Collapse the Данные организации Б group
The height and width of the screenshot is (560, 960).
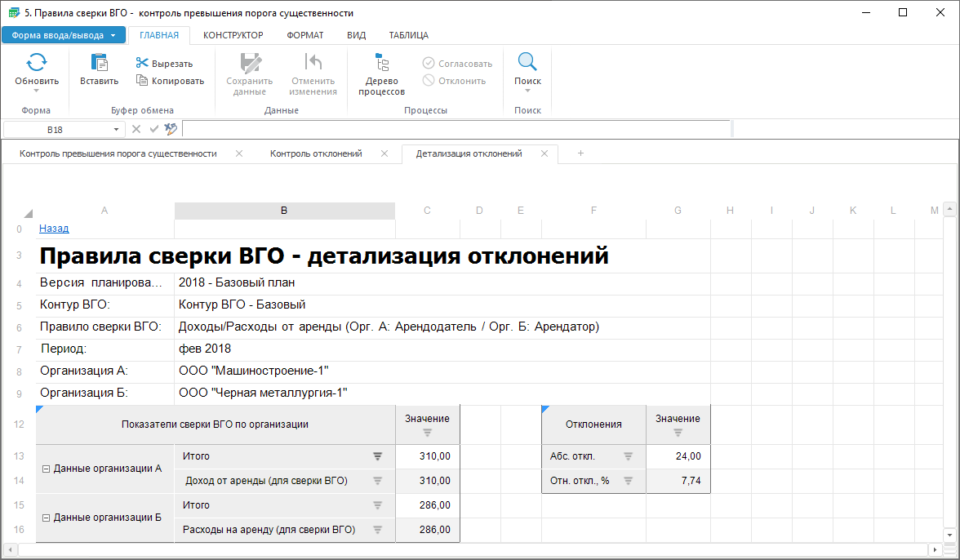[46, 518]
